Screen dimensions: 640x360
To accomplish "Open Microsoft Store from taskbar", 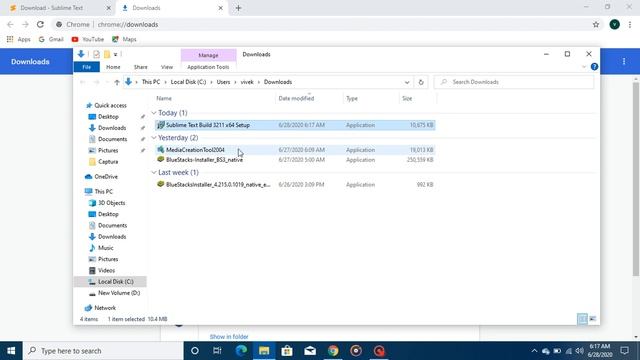I will tap(287, 351).
